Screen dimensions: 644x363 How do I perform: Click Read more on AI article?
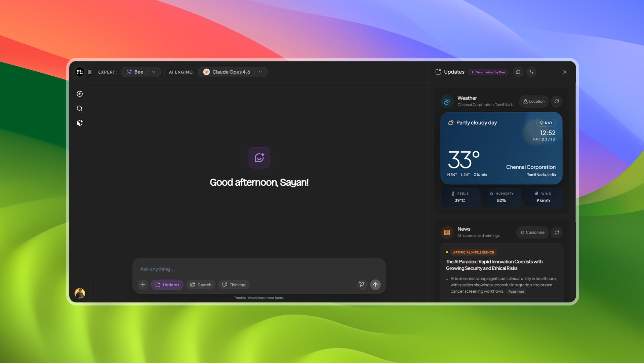pos(516,292)
